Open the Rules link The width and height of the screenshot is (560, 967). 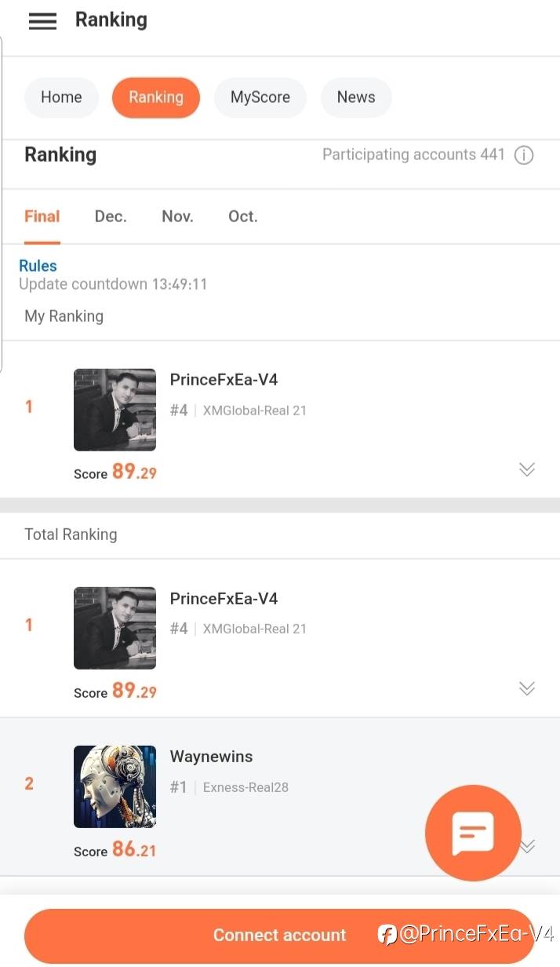[38, 266]
